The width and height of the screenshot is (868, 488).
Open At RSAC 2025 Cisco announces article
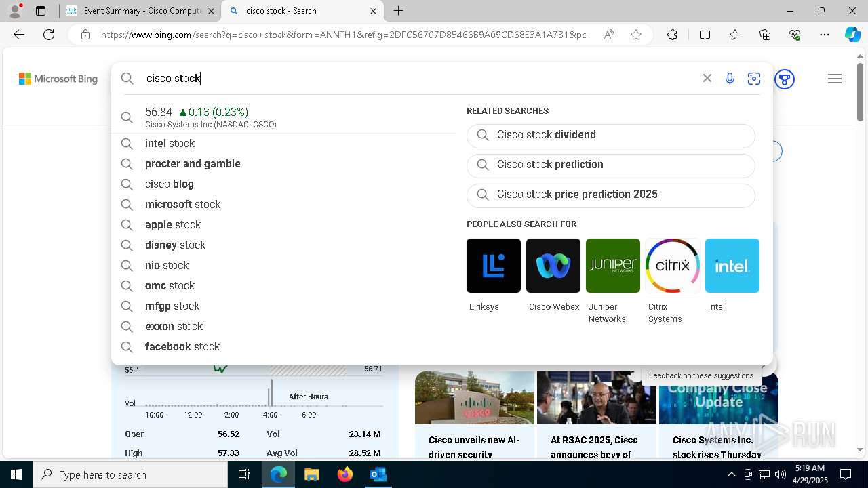(597, 415)
